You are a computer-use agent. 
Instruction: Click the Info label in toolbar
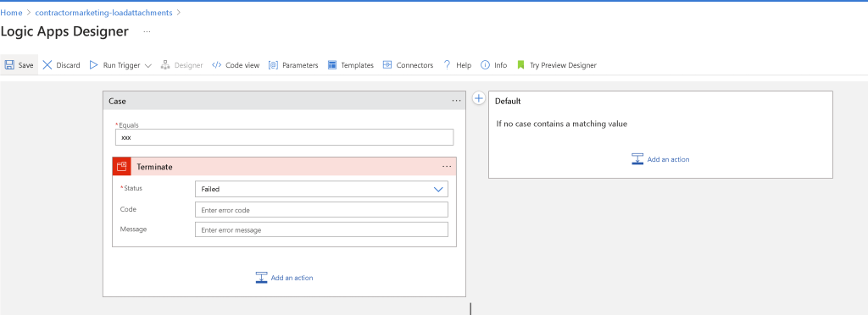500,65
